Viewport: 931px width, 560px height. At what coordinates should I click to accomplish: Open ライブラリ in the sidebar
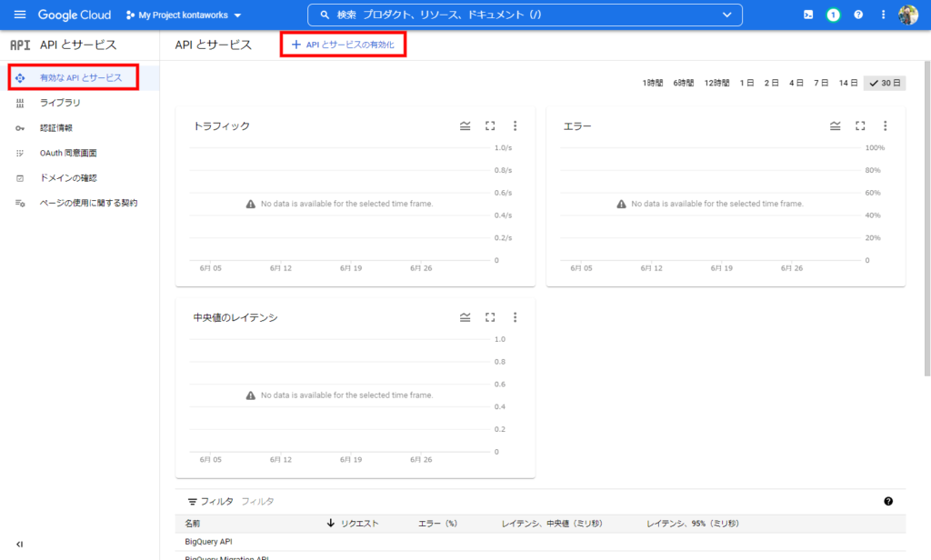click(x=80, y=103)
